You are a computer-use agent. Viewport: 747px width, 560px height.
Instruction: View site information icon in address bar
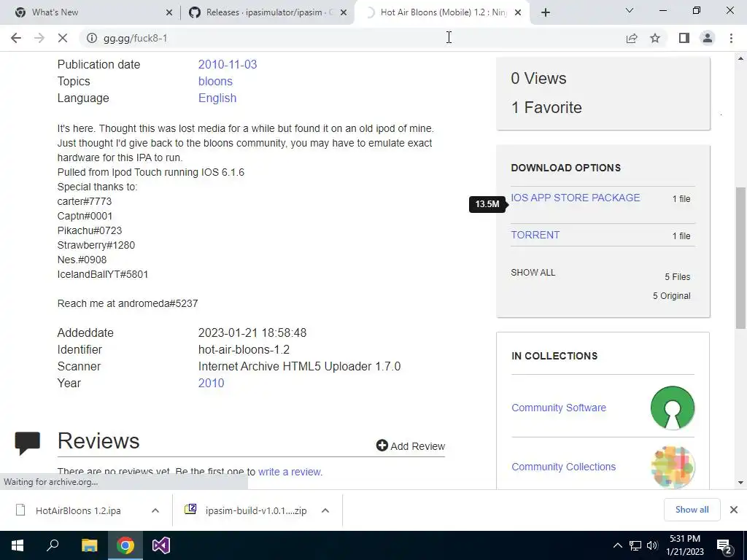[91, 38]
